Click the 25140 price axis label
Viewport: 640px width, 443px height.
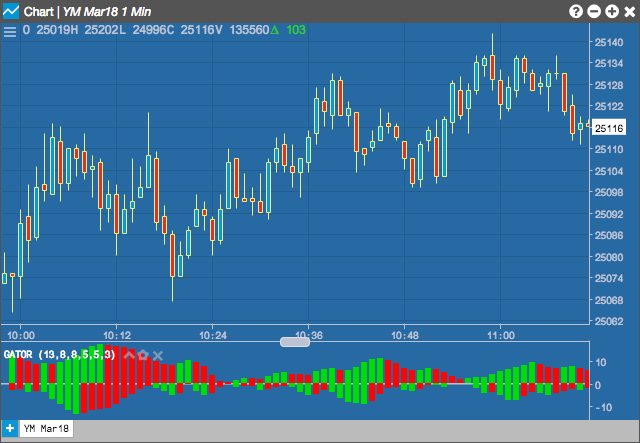coord(609,42)
